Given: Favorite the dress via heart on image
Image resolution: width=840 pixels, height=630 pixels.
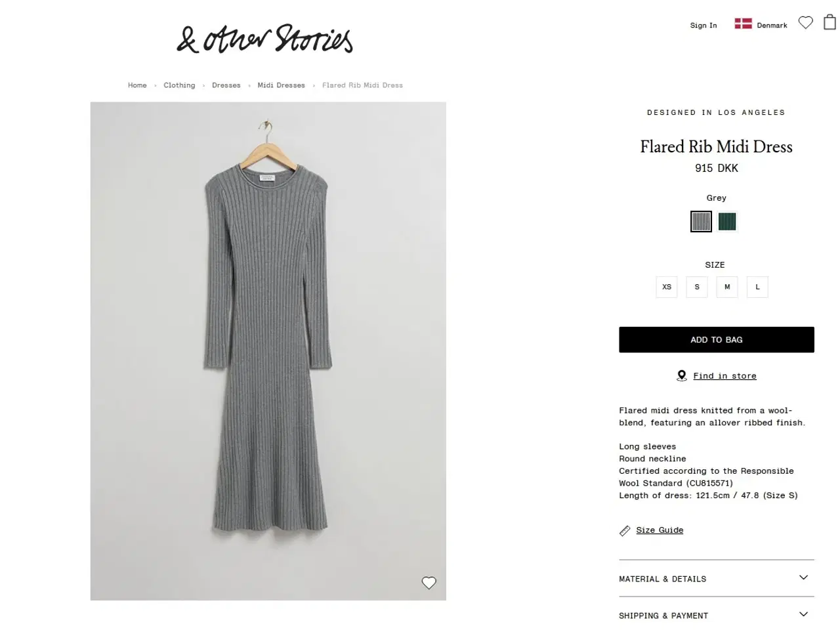Looking at the screenshot, I should pos(429,583).
